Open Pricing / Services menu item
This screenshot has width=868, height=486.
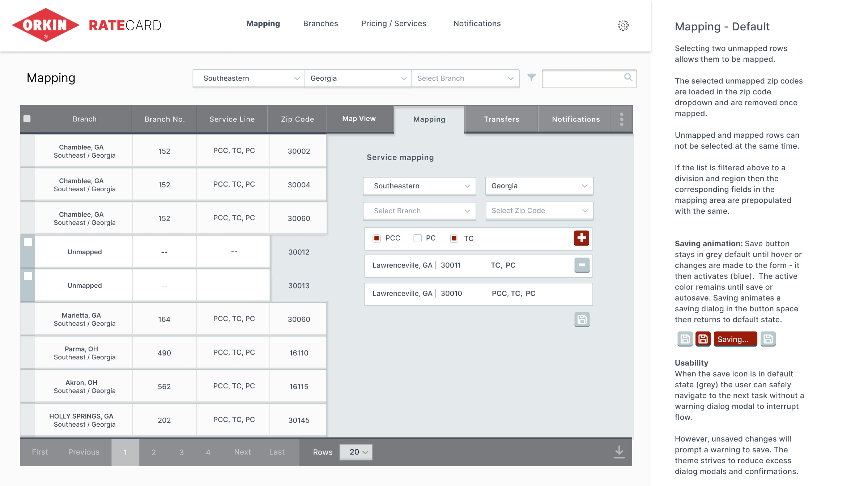click(x=393, y=24)
